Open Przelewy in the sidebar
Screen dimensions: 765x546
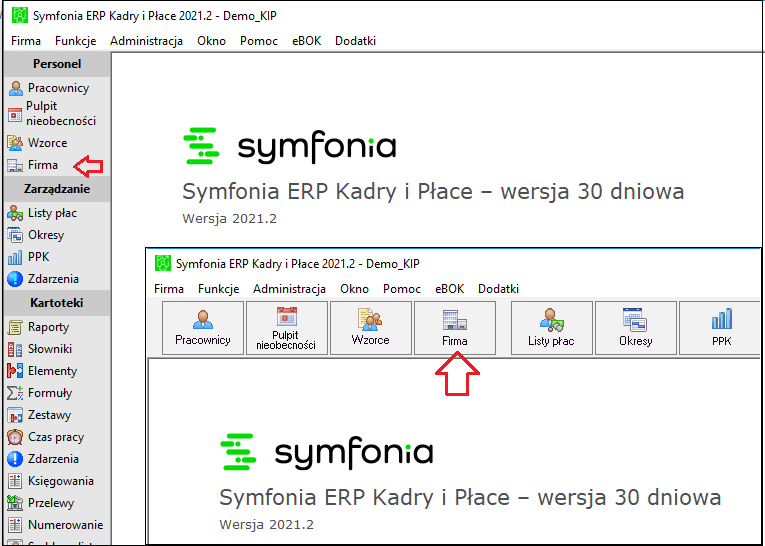point(41,503)
